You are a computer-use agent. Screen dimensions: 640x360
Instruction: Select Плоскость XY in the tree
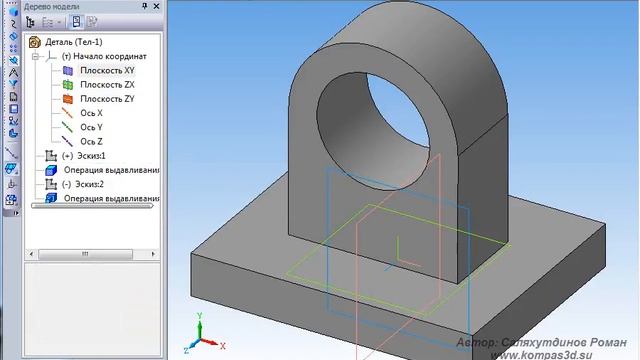pos(107,71)
